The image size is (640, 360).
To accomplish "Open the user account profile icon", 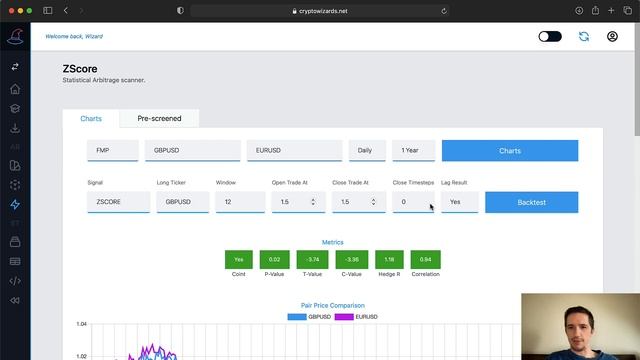I will click(612, 36).
